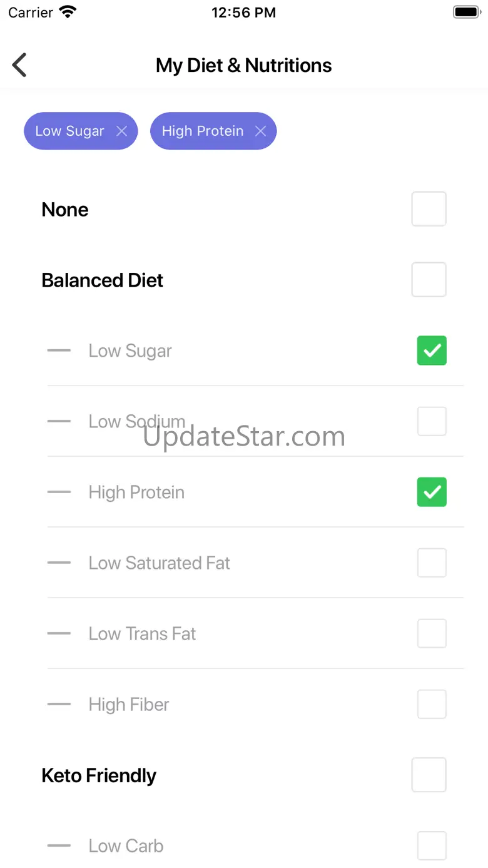
Task: Tap the Low Sugar chip label
Action: coord(69,131)
